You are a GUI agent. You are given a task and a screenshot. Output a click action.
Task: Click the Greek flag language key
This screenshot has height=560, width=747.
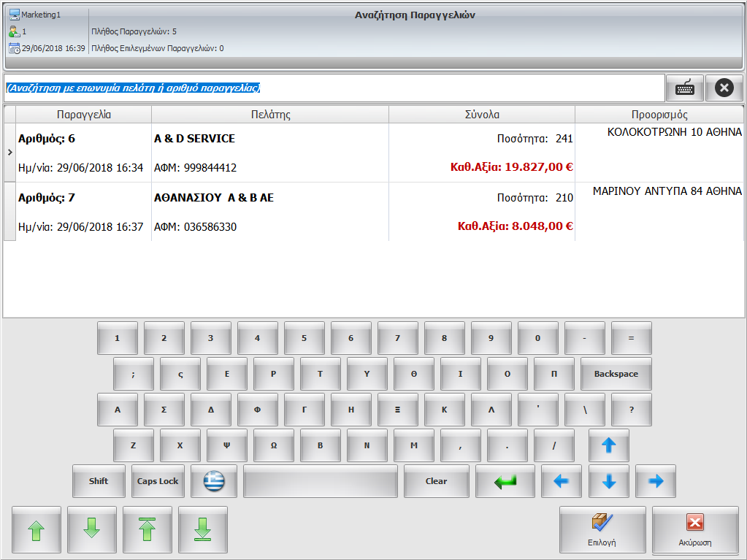[214, 481]
